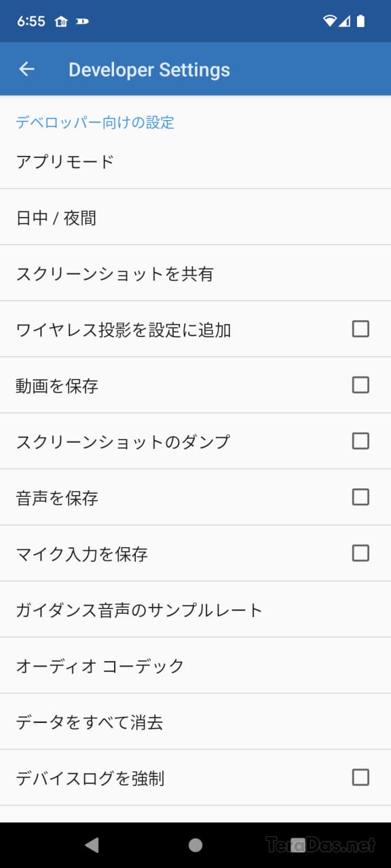Viewport: 391px width, 868px height.
Task: Tap the mobile signal strength icon
Action: click(345, 21)
